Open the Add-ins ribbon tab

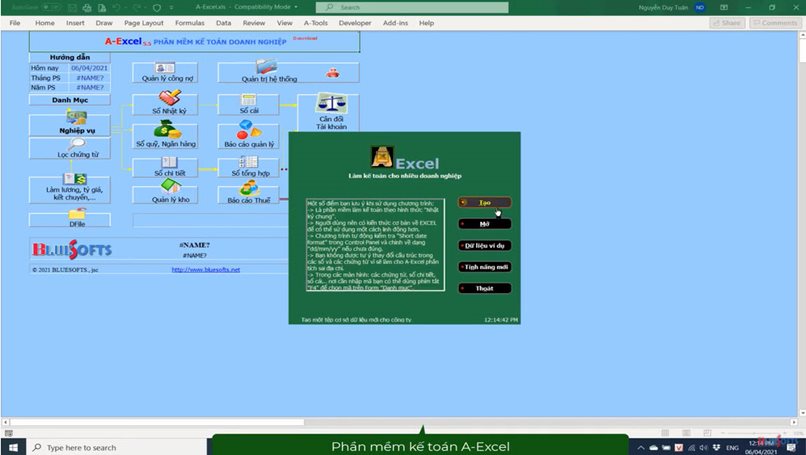[x=395, y=23]
